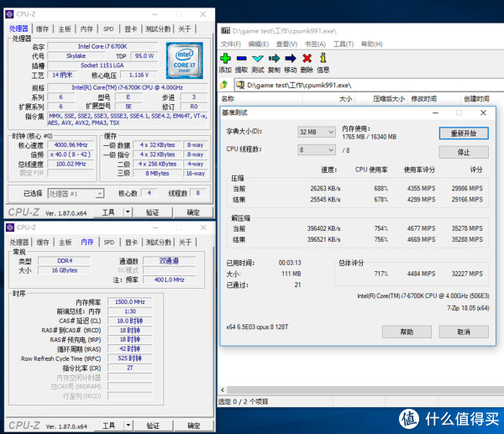Close the benchmark (基准测试) dialog

coord(483,112)
